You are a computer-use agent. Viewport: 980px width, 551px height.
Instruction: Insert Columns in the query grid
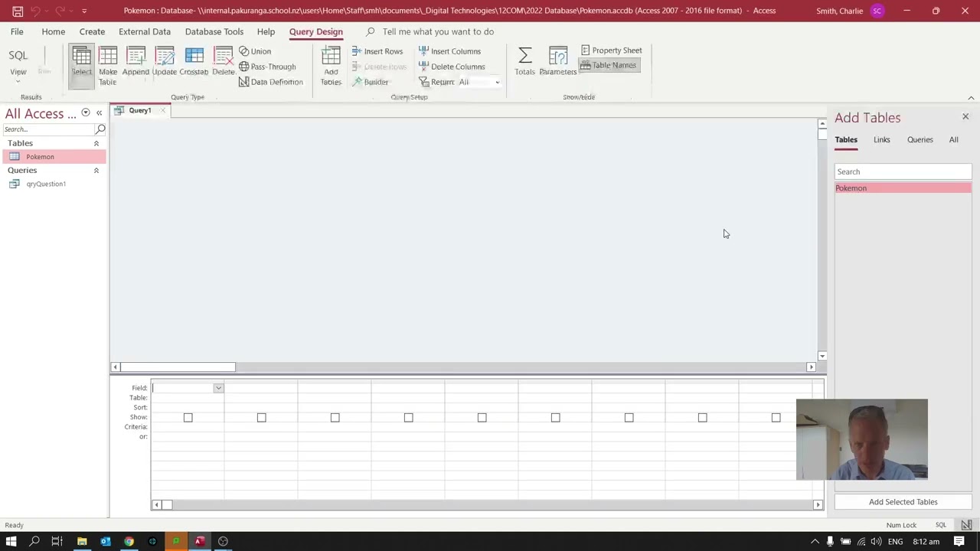click(450, 51)
